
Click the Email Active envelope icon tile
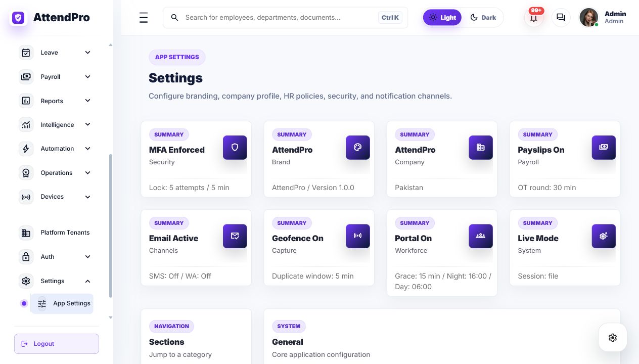(235, 236)
